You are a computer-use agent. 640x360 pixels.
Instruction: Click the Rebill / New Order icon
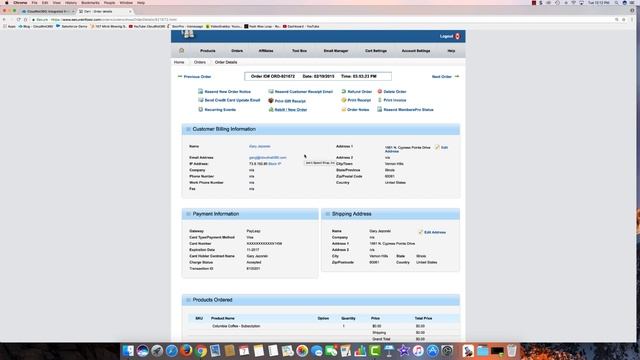pos(271,109)
